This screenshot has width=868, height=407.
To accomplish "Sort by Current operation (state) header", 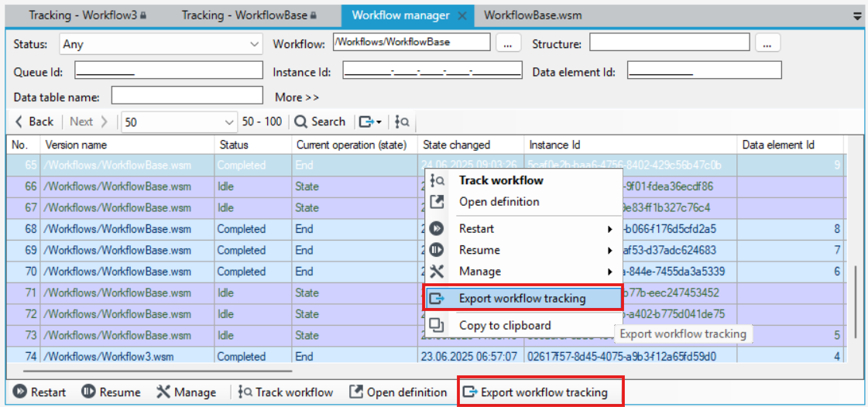I will (x=355, y=145).
